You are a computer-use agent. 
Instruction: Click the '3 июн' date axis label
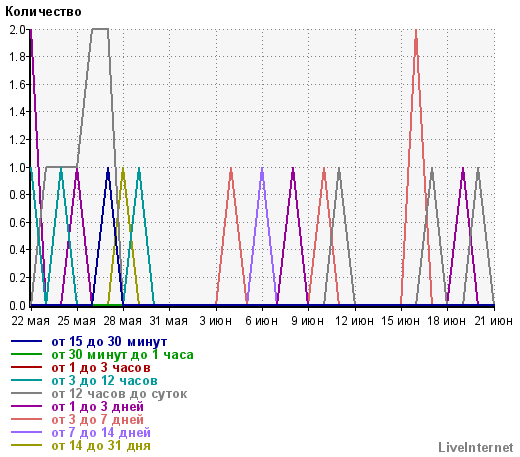point(215,321)
